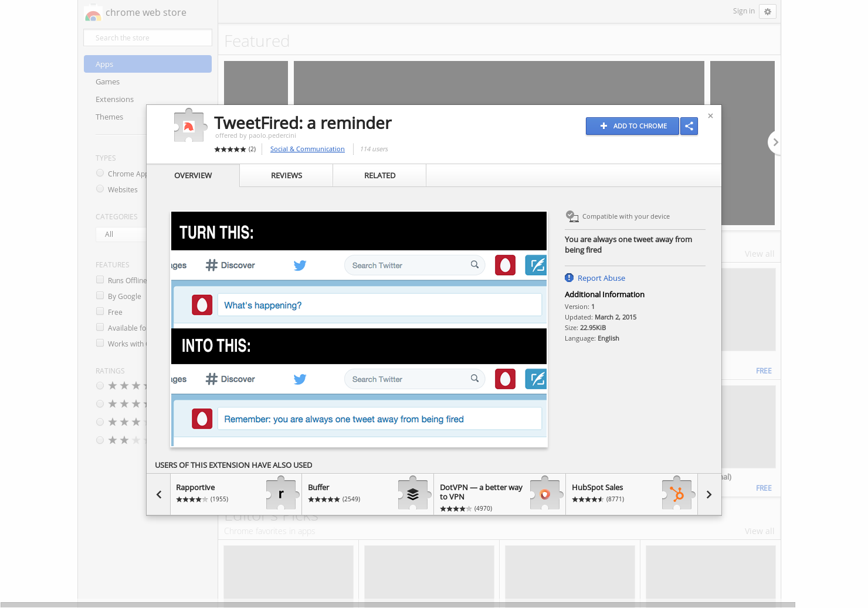The image size is (868, 608).
Task: Click the TweetFired screenshot preview image
Action: pyautogui.click(x=359, y=330)
